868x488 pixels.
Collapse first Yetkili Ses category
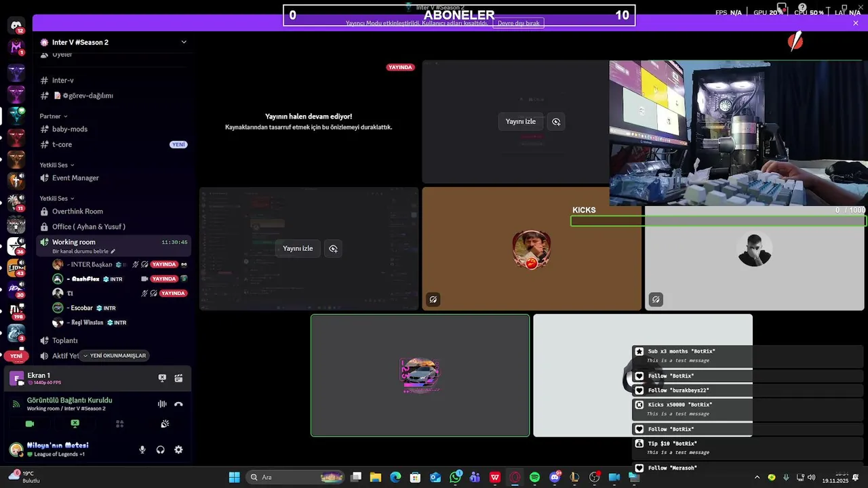(56, 165)
